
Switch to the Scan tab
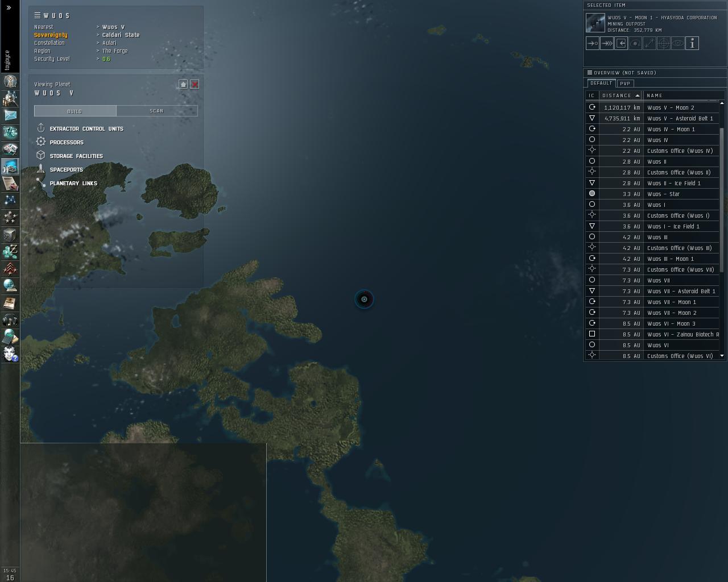click(x=157, y=111)
